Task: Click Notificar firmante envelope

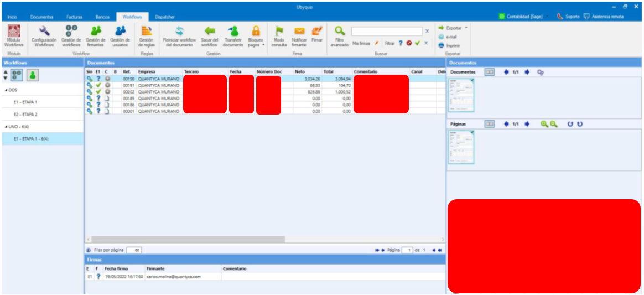Action: (x=299, y=36)
